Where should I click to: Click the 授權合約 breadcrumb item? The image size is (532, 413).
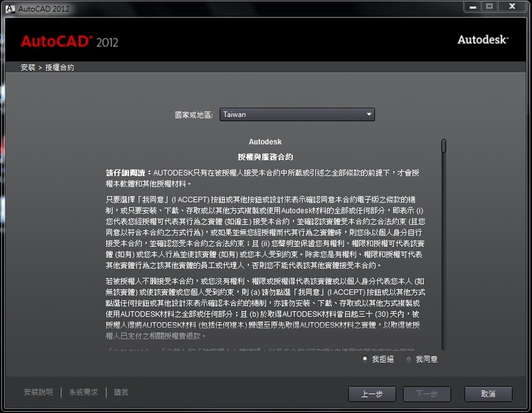pyautogui.click(x=60, y=68)
